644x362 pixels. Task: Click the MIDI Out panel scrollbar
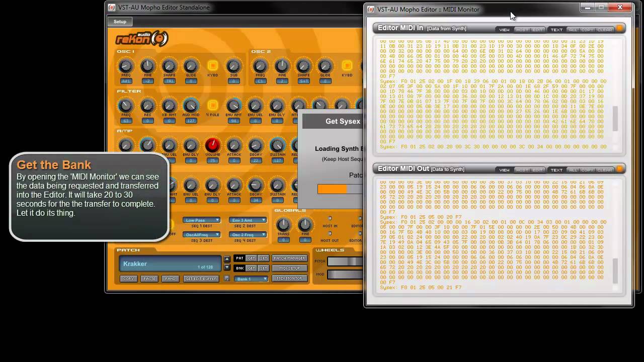615,271
